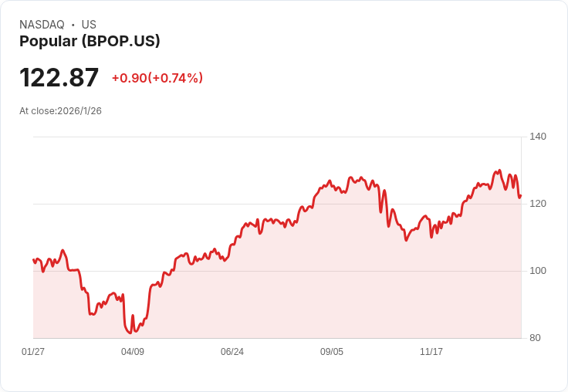Click the chart line's lowest point near 04/09
This screenshot has width=568, height=392.
click(x=130, y=333)
